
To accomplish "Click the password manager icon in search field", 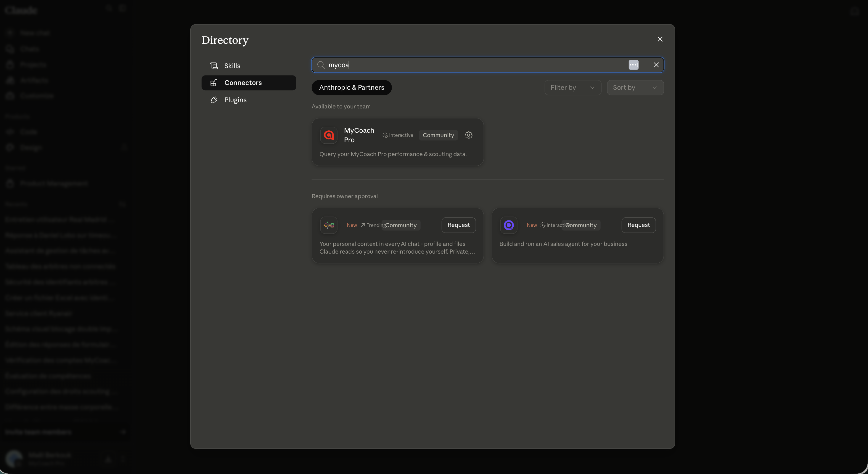I will click(633, 65).
